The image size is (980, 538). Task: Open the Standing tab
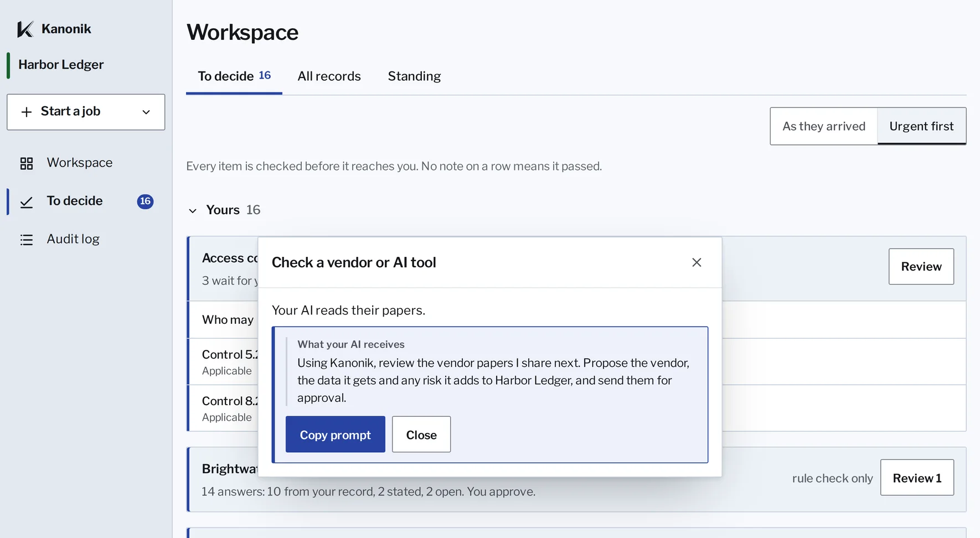click(414, 76)
